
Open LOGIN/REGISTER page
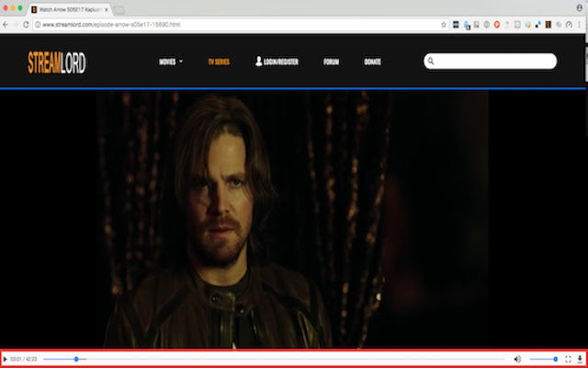click(x=277, y=62)
